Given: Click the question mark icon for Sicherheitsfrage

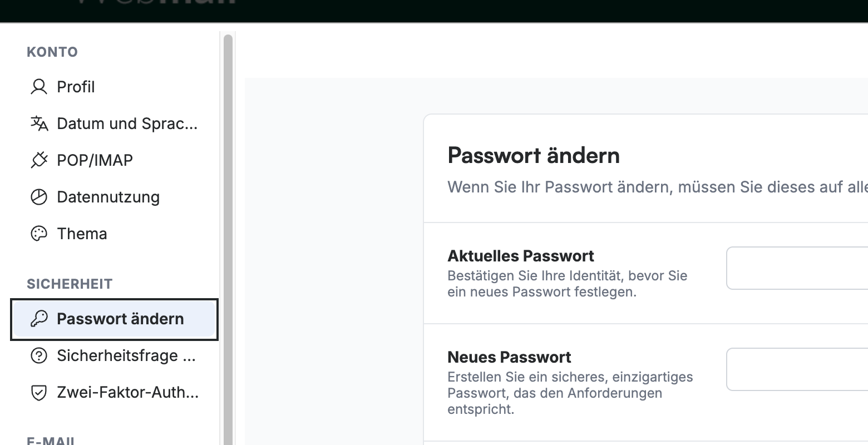Looking at the screenshot, I should pos(39,355).
